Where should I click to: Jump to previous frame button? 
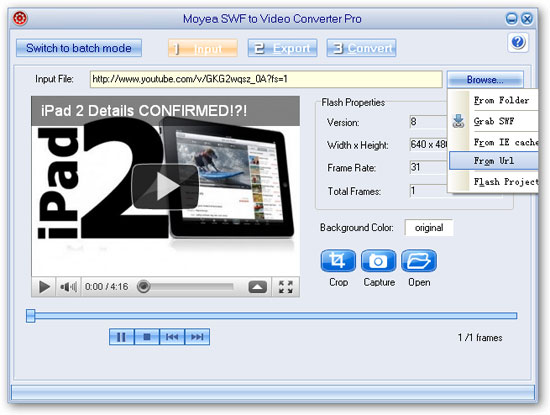tap(172, 337)
